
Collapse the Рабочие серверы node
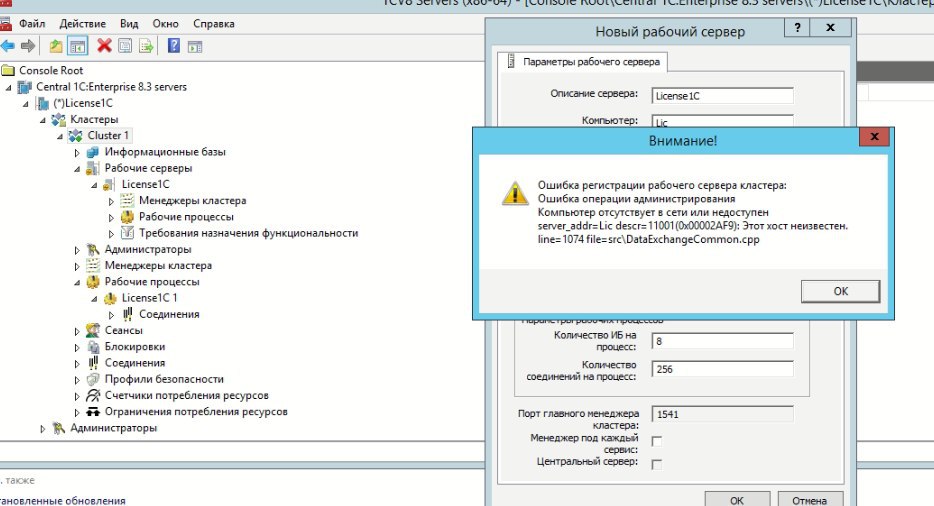(77, 169)
